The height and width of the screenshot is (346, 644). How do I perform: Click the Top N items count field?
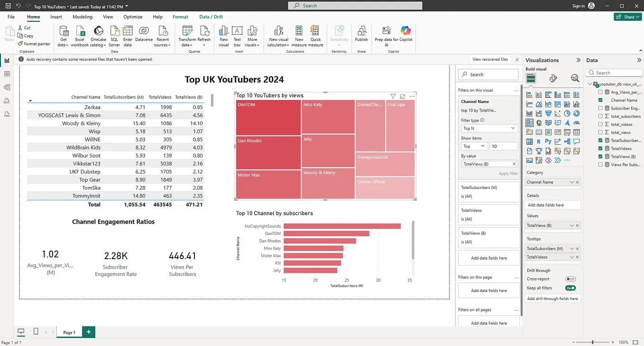[x=504, y=146]
